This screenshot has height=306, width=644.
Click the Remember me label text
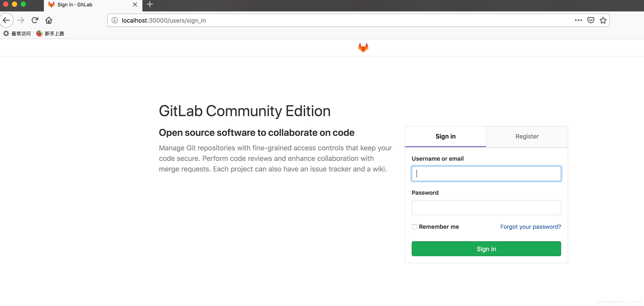click(439, 227)
